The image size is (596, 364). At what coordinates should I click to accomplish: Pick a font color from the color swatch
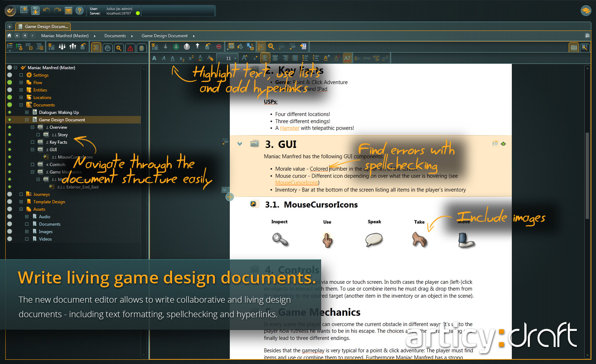click(200, 58)
